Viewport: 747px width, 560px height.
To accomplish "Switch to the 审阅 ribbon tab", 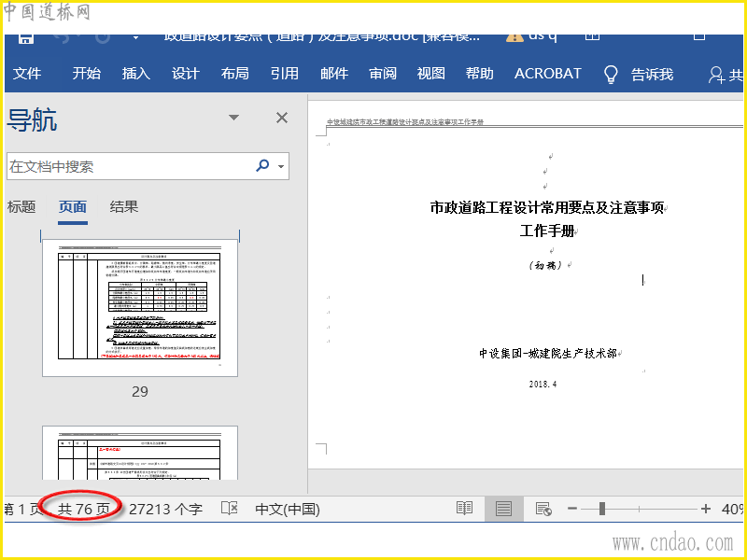I will tap(383, 74).
